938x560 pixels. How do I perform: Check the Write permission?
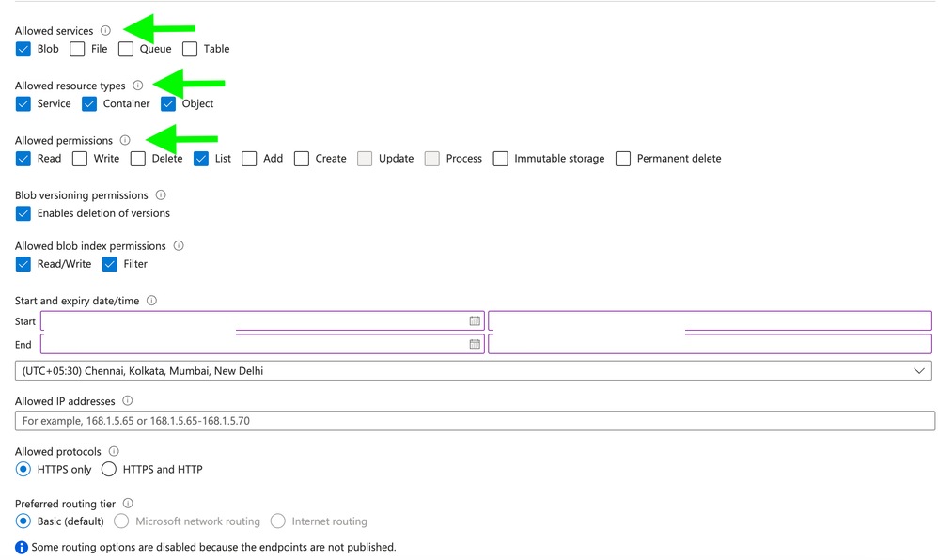coord(80,159)
